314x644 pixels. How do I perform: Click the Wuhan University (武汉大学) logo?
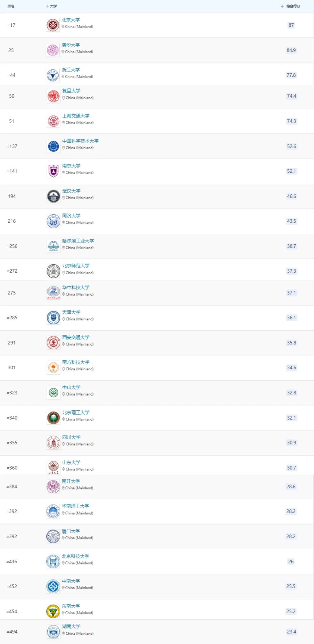[x=53, y=196]
